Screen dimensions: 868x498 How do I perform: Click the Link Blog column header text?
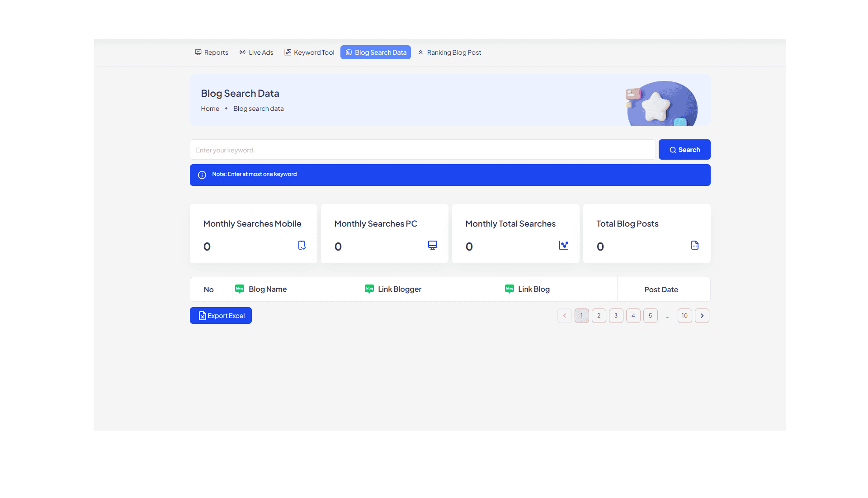[x=534, y=289]
